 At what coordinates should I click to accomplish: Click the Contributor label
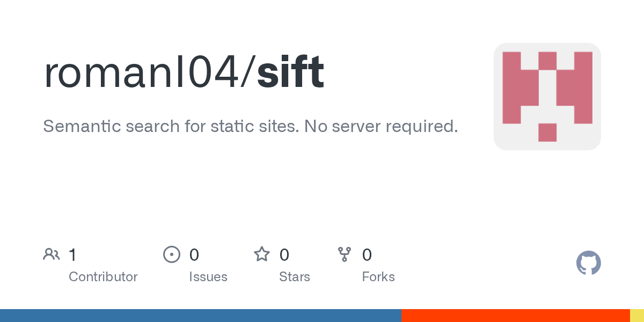(103, 277)
